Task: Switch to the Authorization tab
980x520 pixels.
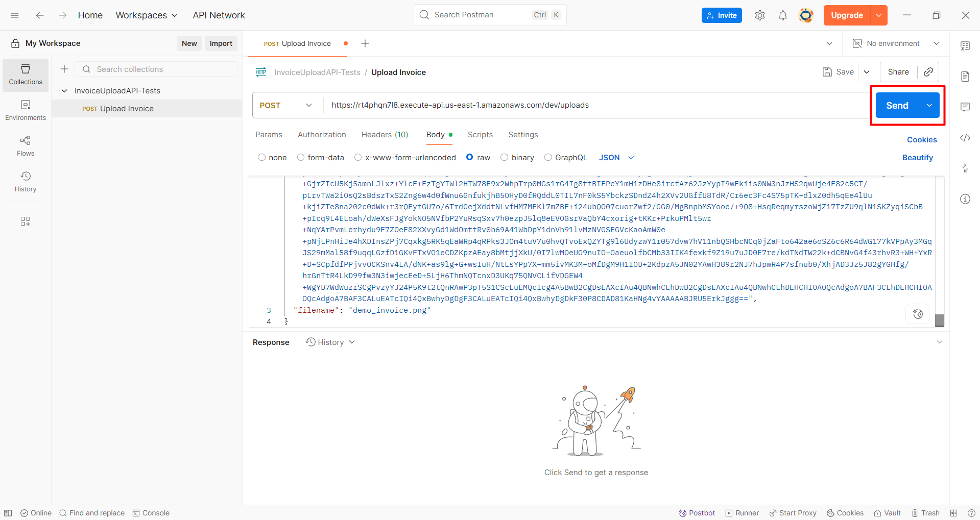Action: (322, 134)
